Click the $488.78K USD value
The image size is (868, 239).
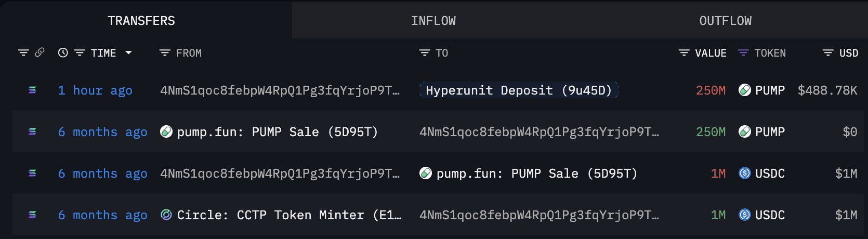click(x=827, y=90)
